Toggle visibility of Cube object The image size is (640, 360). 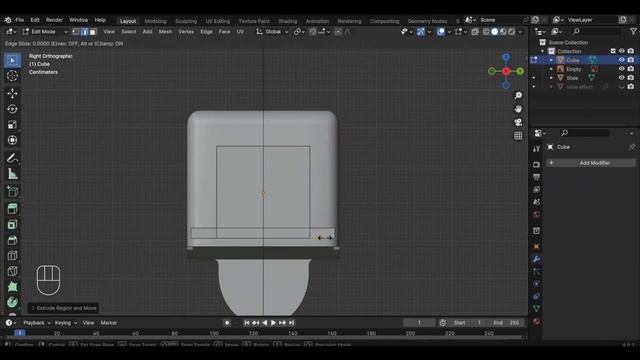[621, 60]
